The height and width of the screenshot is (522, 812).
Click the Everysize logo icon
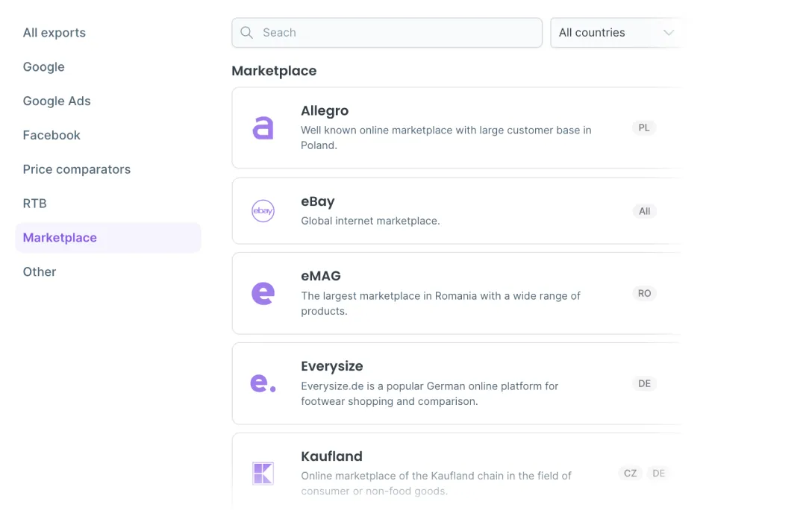(263, 383)
